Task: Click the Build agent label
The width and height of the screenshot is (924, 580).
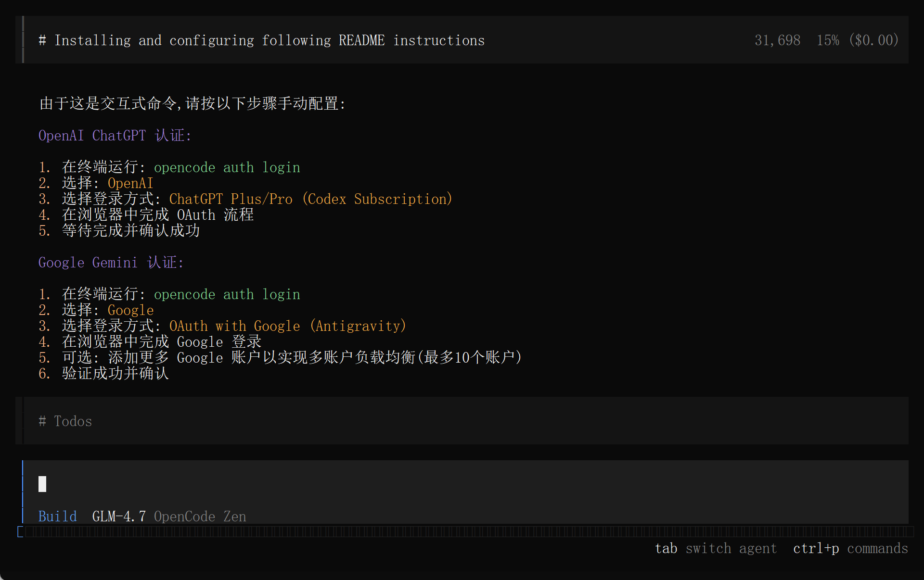Action: (x=57, y=517)
